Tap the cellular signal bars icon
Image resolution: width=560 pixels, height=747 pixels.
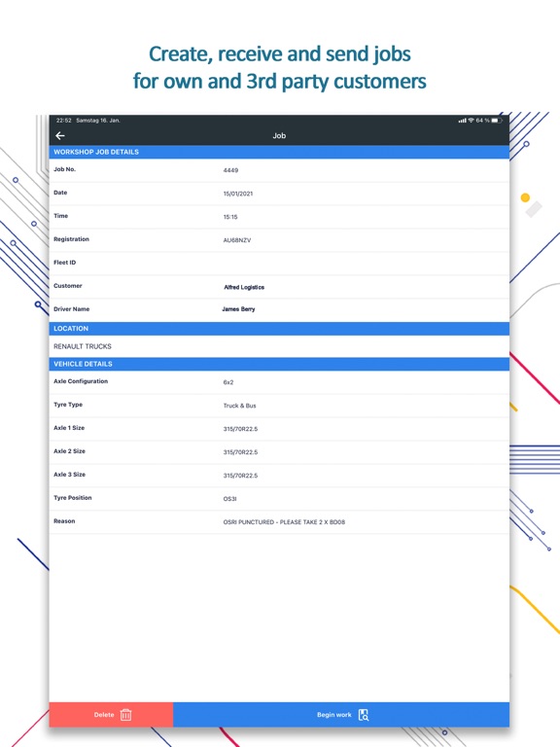point(463,121)
